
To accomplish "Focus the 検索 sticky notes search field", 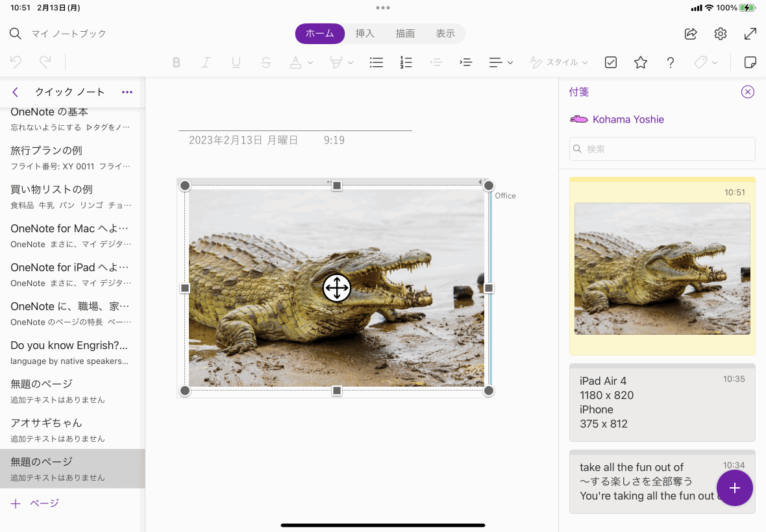I will click(x=662, y=149).
